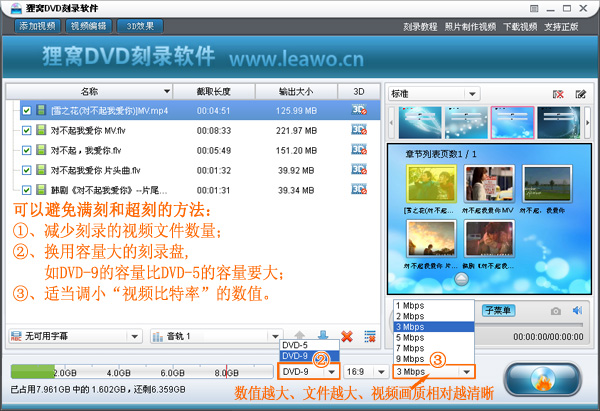Click the 输出大小 column header
The height and width of the screenshot is (411, 600).
[296, 91]
